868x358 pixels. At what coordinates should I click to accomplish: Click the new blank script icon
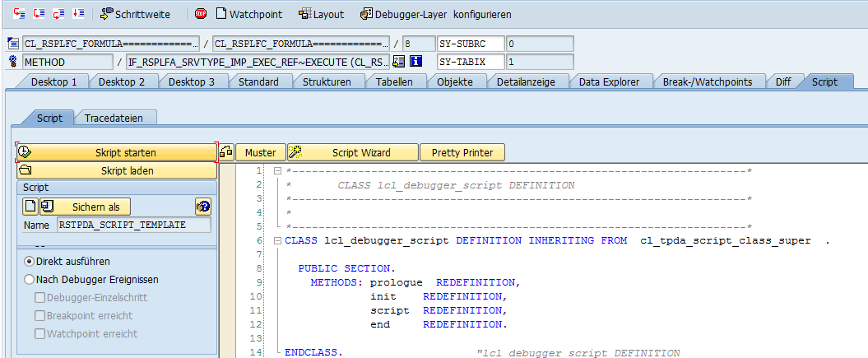pyautogui.click(x=30, y=207)
